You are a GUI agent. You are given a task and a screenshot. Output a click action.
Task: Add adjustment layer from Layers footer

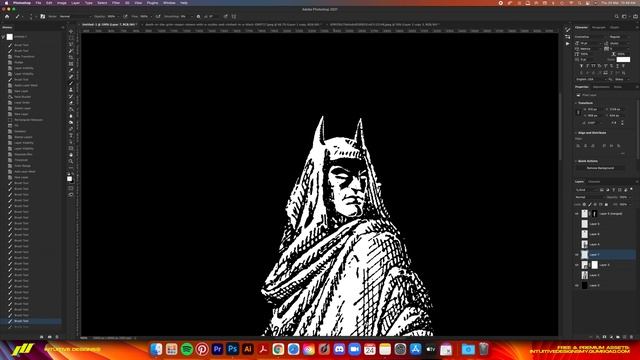coord(611,337)
